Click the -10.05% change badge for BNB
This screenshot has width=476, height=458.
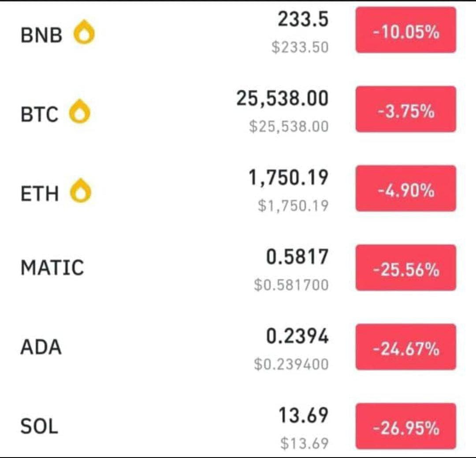click(x=406, y=30)
